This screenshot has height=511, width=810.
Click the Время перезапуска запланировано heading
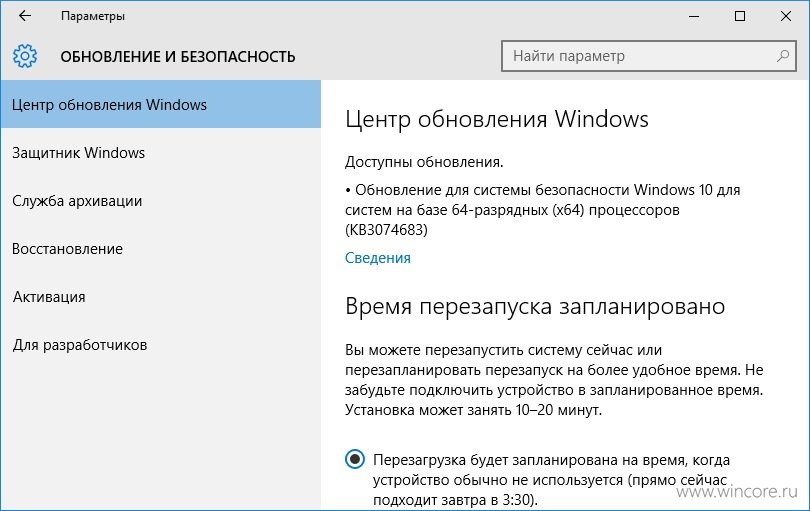[x=535, y=306]
